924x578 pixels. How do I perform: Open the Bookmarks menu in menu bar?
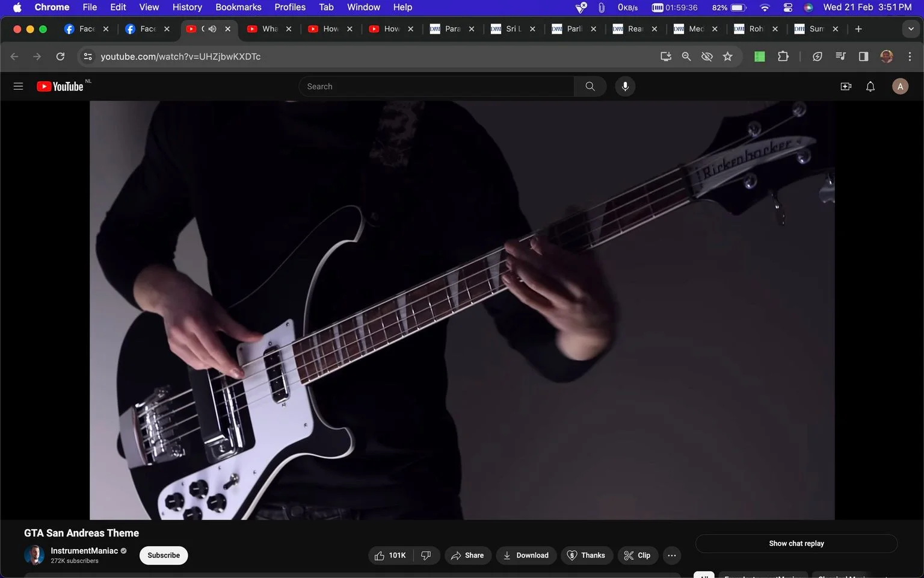(x=238, y=7)
